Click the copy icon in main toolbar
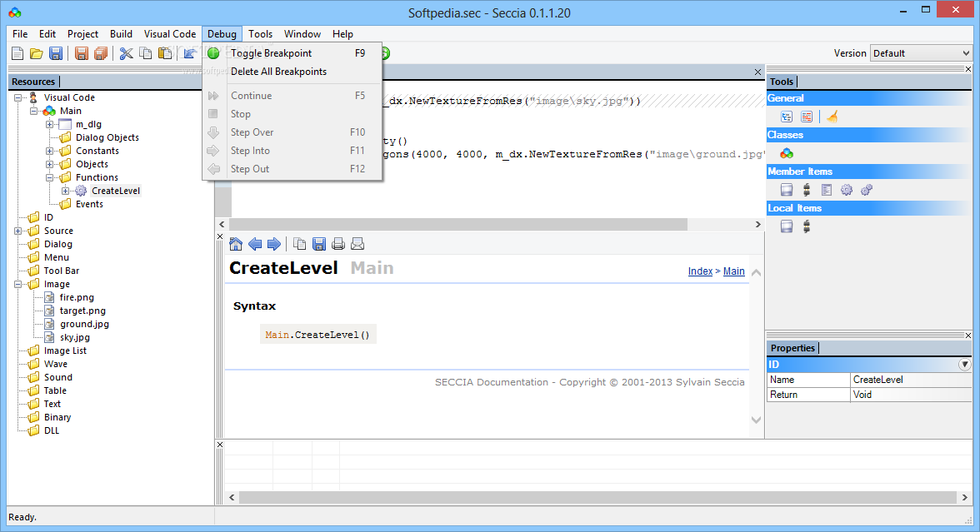Image resolution: width=980 pixels, height=532 pixels. (x=146, y=53)
